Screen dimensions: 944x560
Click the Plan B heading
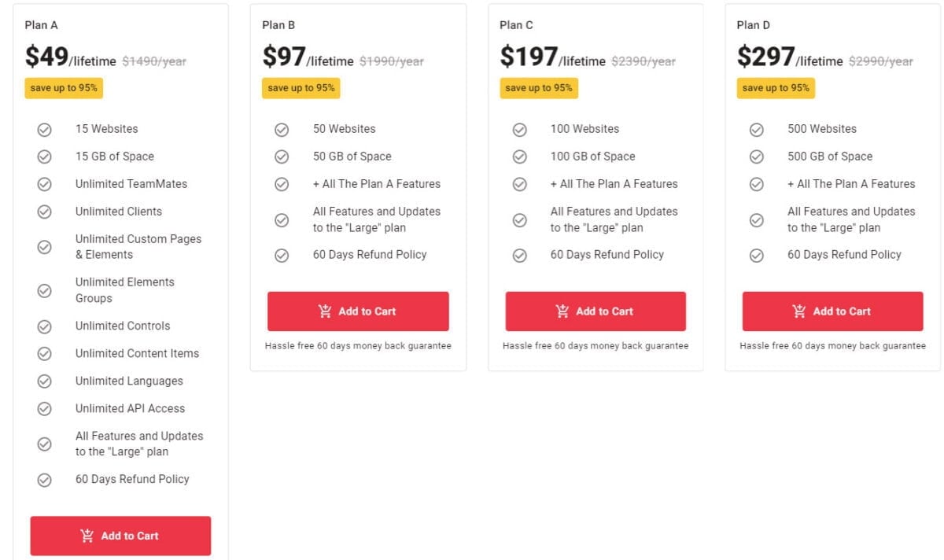(278, 24)
